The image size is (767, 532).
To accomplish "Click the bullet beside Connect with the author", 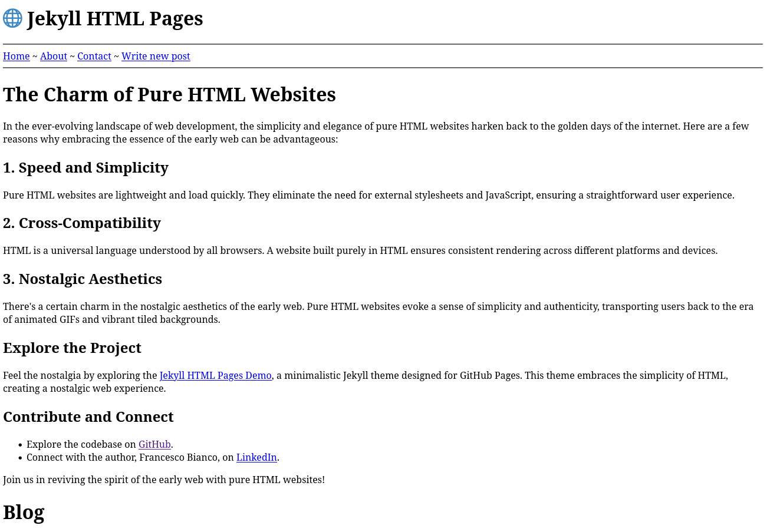I will pos(20,458).
